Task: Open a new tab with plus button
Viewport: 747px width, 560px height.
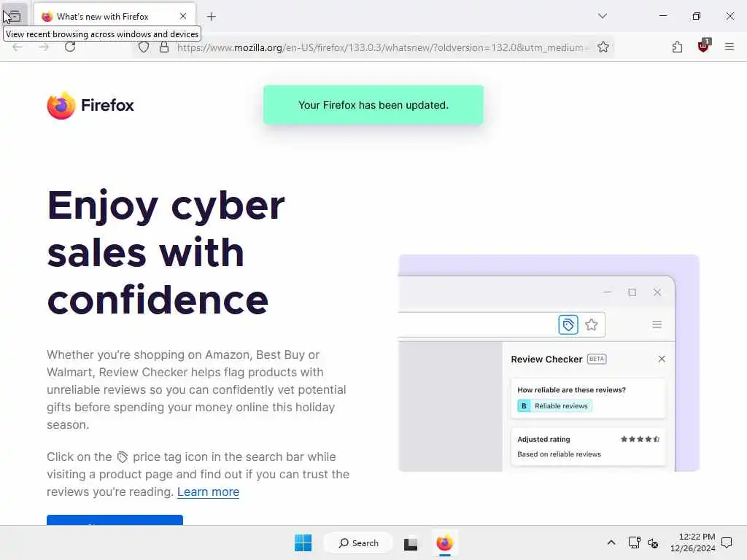Action: click(x=212, y=17)
